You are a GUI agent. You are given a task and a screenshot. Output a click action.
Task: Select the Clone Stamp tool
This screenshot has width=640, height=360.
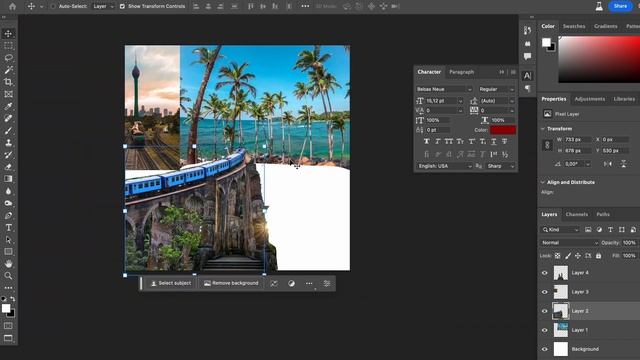click(x=8, y=142)
